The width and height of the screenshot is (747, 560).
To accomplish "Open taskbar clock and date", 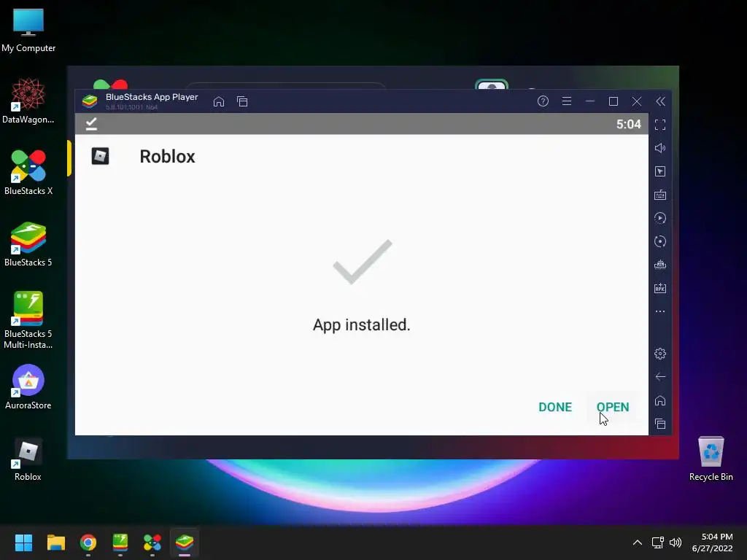I will pyautogui.click(x=712, y=542).
